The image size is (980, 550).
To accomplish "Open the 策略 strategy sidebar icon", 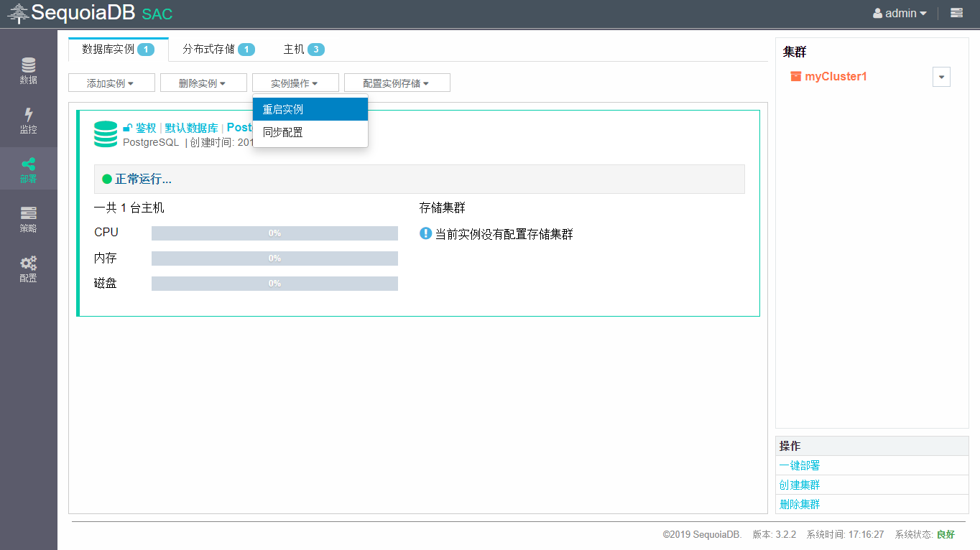I will [28, 219].
